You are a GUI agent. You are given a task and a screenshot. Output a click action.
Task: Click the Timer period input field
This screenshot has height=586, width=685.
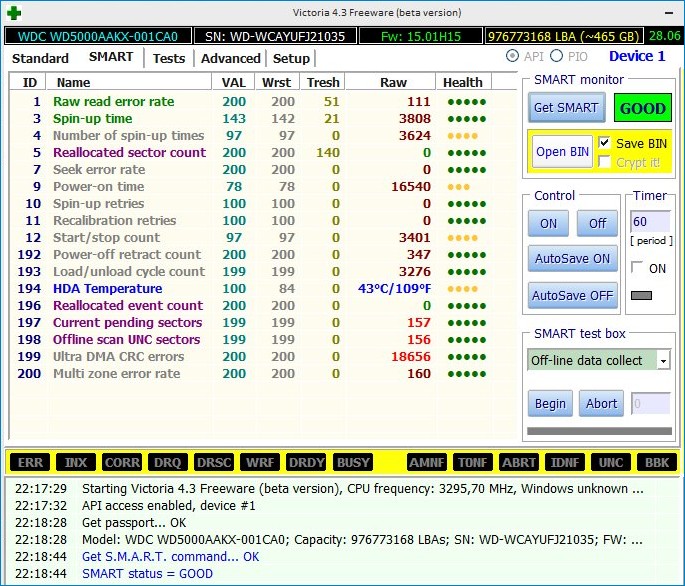pyautogui.click(x=649, y=221)
